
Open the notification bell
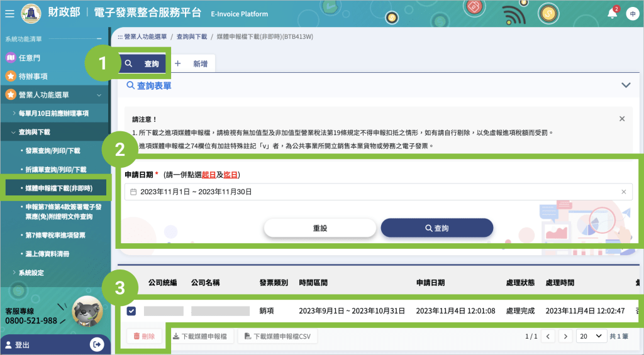pos(612,14)
